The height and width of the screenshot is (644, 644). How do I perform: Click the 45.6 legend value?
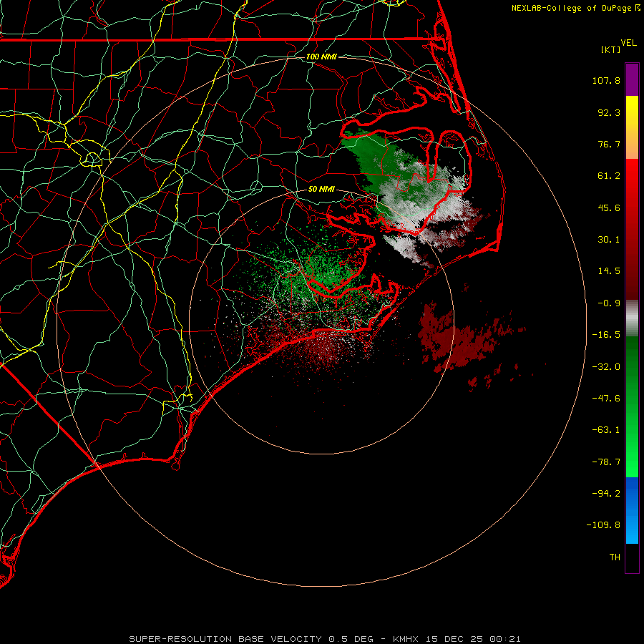pos(609,208)
